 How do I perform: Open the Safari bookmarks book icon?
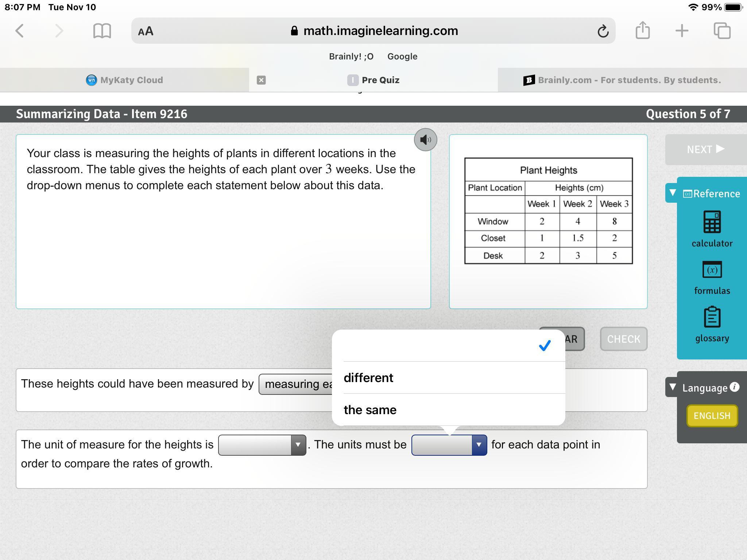(102, 31)
